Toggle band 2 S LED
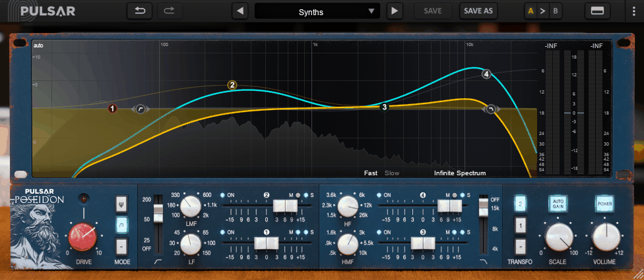This screenshot has width=644, height=280. coord(306,195)
